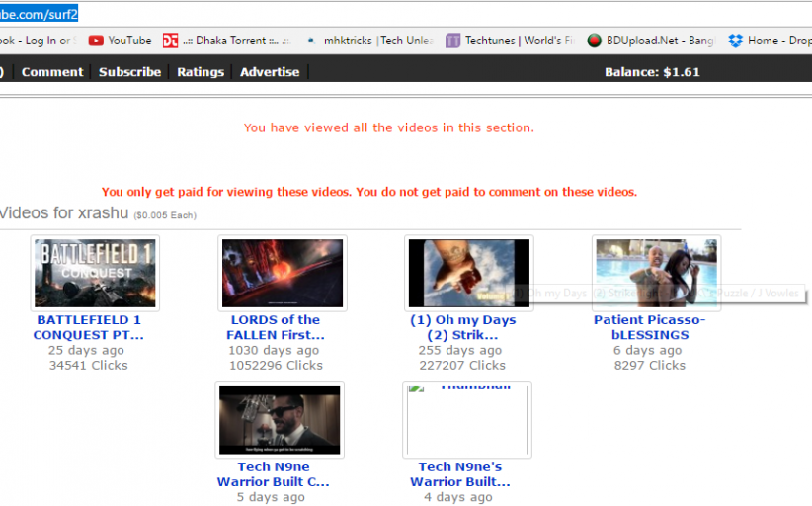This screenshot has width=812, height=506.
Task: Click the Oh my Days video thumbnail
Action: 468,273
